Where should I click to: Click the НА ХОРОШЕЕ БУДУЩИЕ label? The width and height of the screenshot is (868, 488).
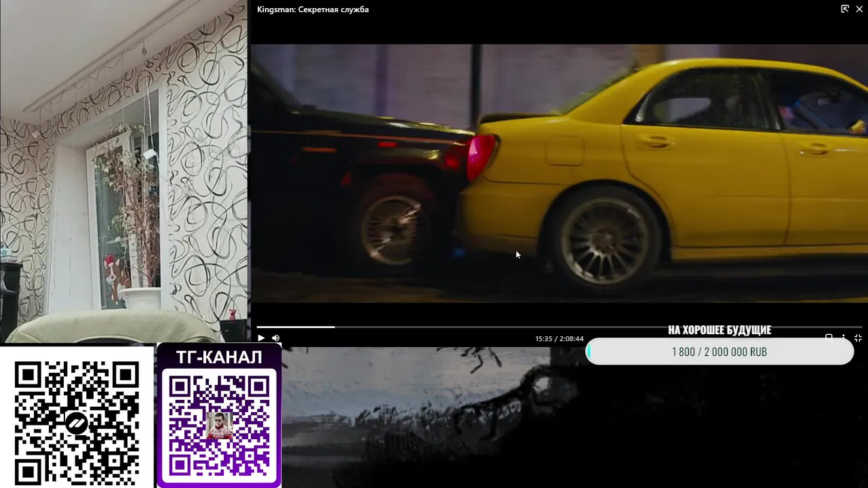click(719, 330)
